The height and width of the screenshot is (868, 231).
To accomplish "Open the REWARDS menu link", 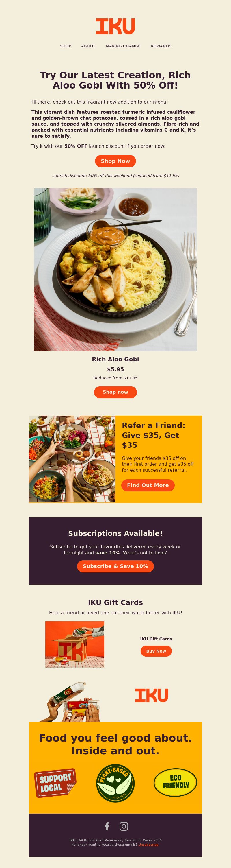I will tap(161, 46).
